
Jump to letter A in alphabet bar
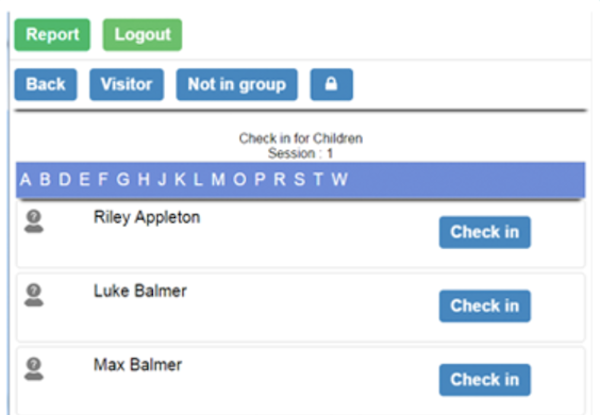[27, 180]
